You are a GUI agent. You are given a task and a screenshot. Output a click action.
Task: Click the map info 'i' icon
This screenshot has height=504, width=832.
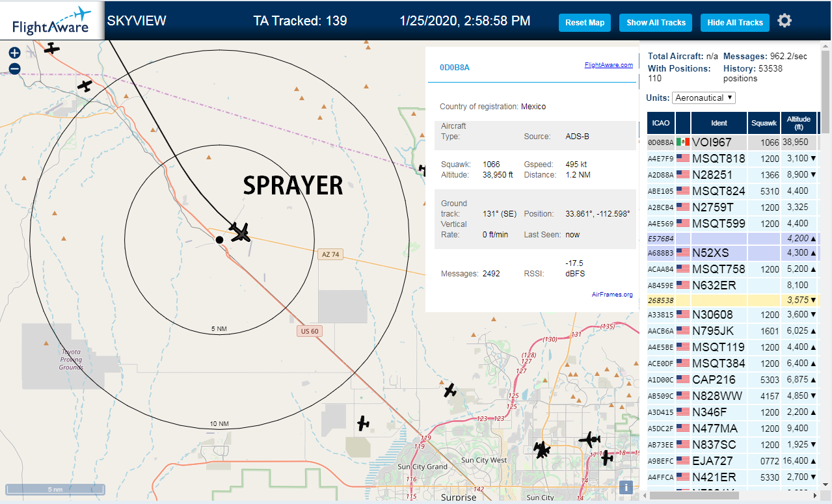point(626,487)
